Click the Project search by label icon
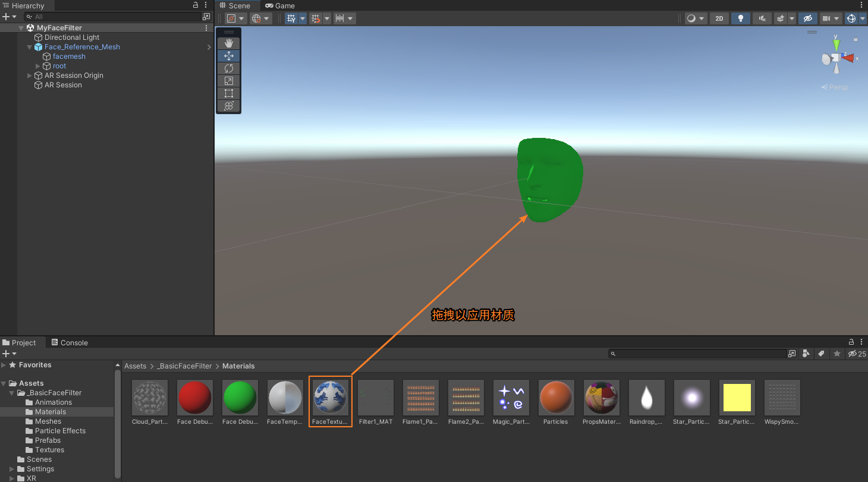Viewport: 868px width, 482px height. (821, 354)
